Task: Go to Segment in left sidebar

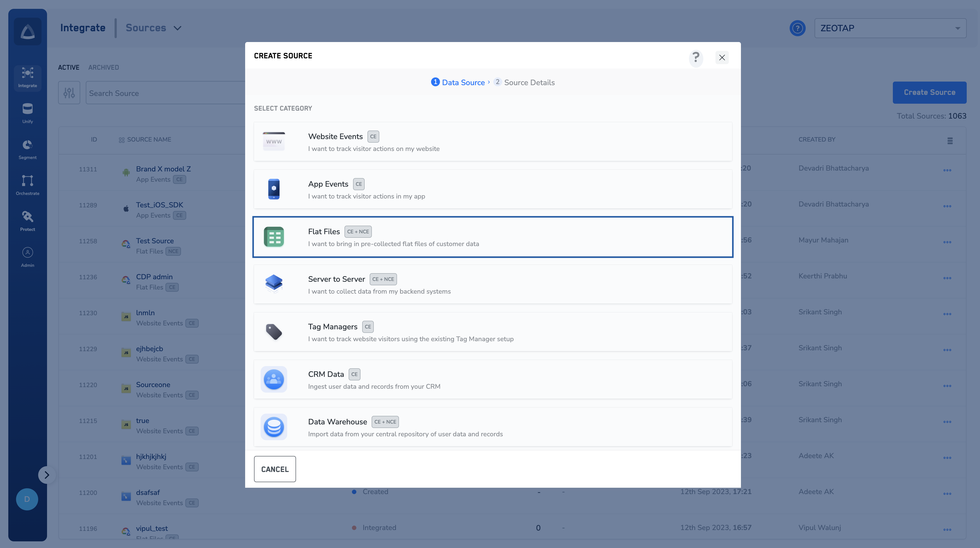Action: [x=27, y=149]
